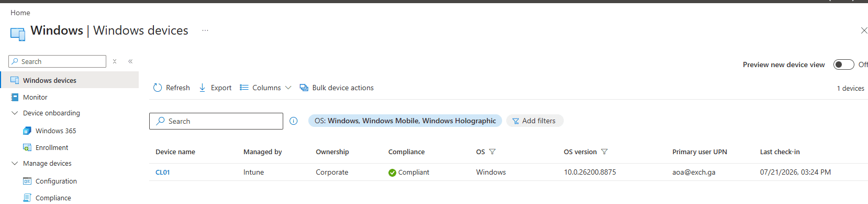This screenshot has height=204, width=868.
Task: Sort by Device name column
Action: pyautogui.click(x=175, y=152)
